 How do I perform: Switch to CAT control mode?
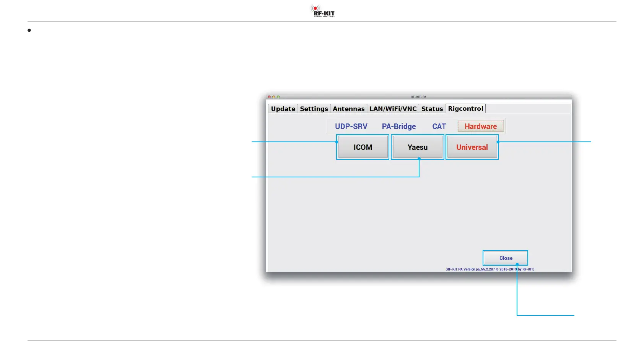tap(439, 127)
